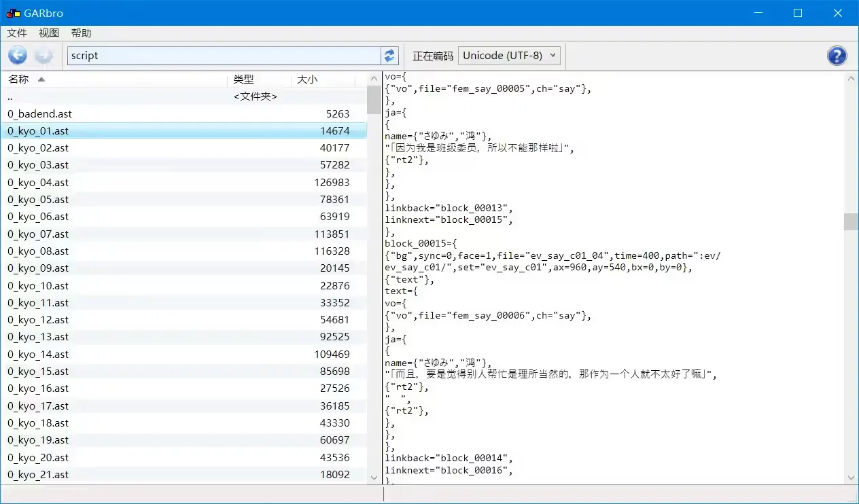This screenshot has width=859, height=504.
Task: Select file 0_kyo_21.ast
Action: [x=183, y=475]
